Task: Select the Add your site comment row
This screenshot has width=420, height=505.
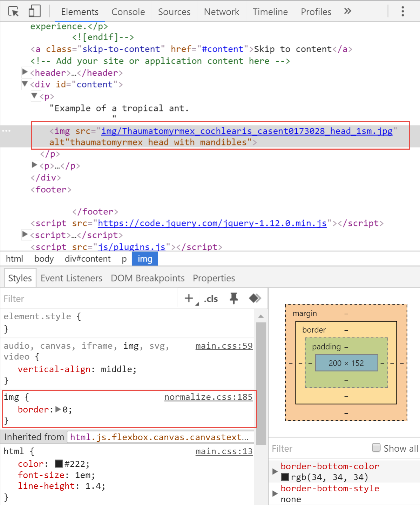Action: (160, 61)
